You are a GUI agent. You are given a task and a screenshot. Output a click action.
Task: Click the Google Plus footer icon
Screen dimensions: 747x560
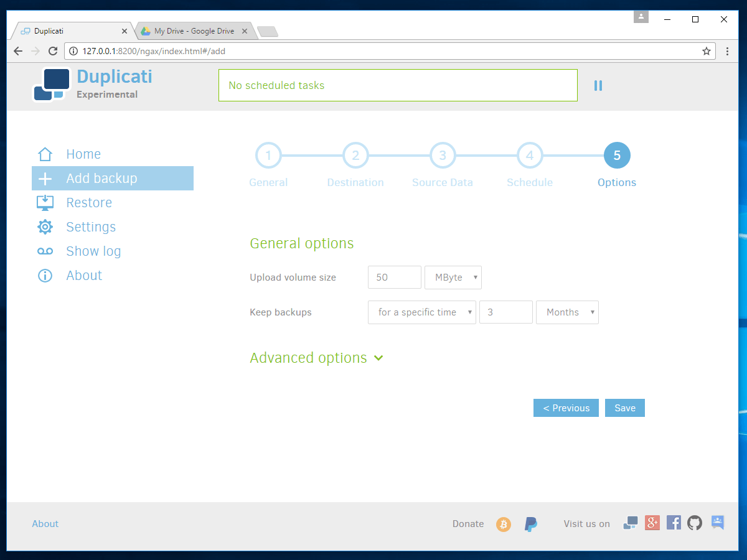pos(652,523)
